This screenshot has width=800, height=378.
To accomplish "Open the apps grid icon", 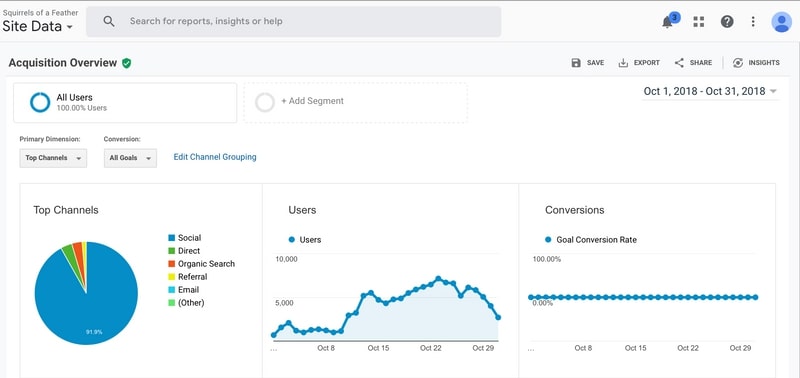I will tap(698, 21).
